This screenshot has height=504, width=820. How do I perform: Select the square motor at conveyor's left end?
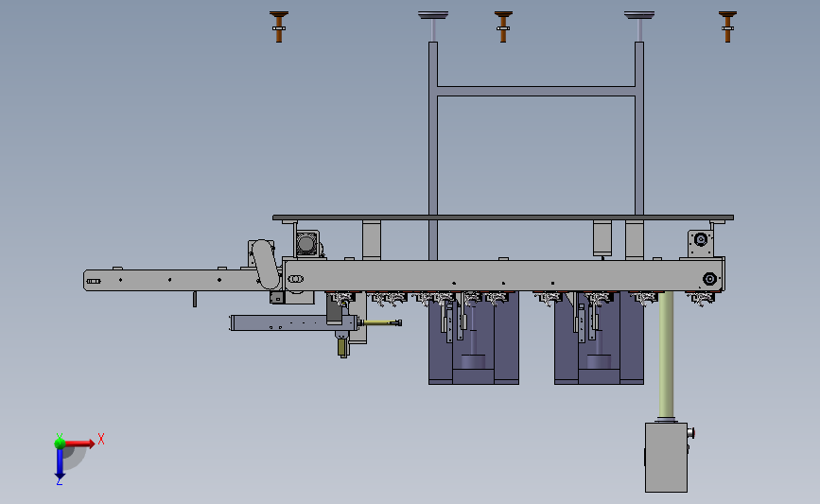pyautogui.click(x=307, y=244)
